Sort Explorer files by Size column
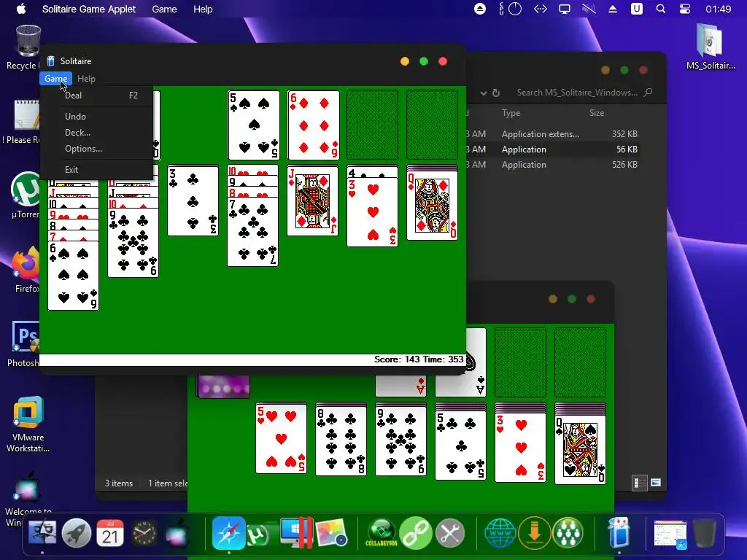This screenshot has height=560, width=747. (x=597, y=113)
